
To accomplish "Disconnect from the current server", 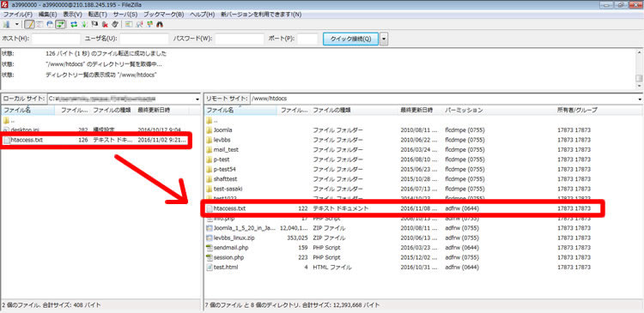I will coord(105,24).
